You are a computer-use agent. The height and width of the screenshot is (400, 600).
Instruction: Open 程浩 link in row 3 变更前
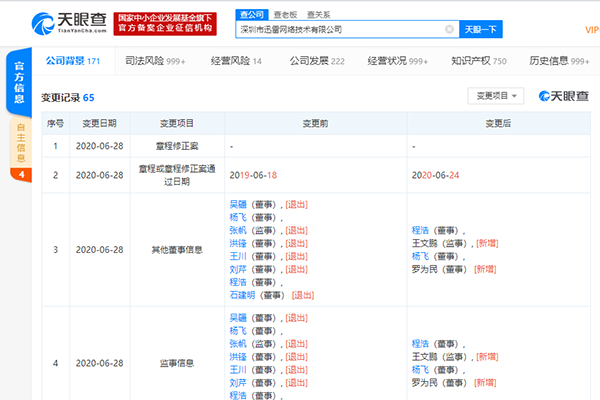238,282
